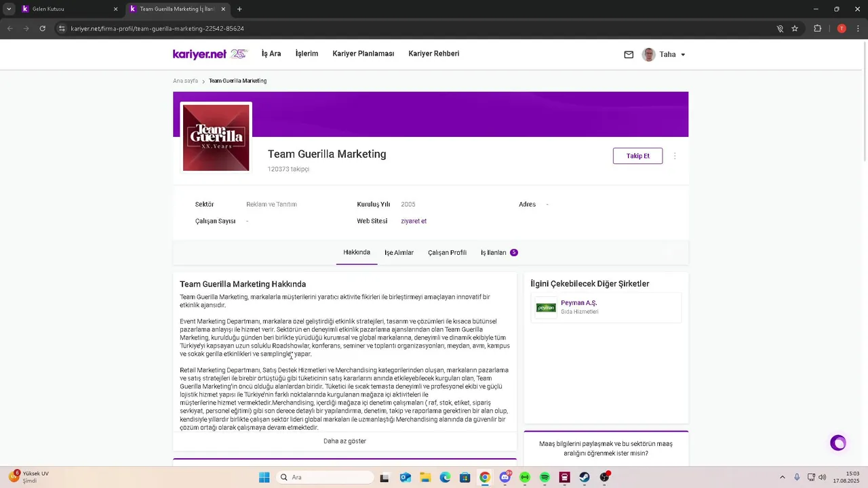The height and width of the screenshot is (488, 868).
Task: Click the 2005 Kuruluş Yılı value
Action: [x=408, y=204]
